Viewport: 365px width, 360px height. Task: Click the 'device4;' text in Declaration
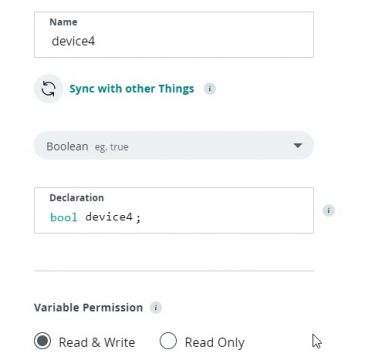click(113, 217)
